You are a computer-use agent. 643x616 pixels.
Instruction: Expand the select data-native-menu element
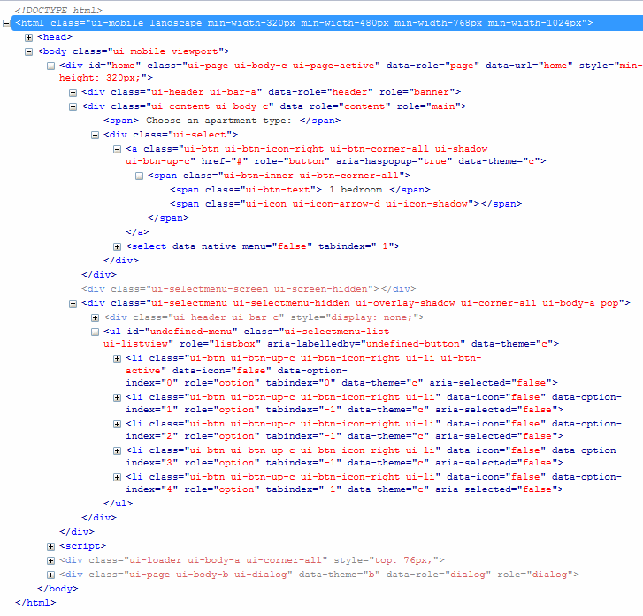(x=117, y=247)
